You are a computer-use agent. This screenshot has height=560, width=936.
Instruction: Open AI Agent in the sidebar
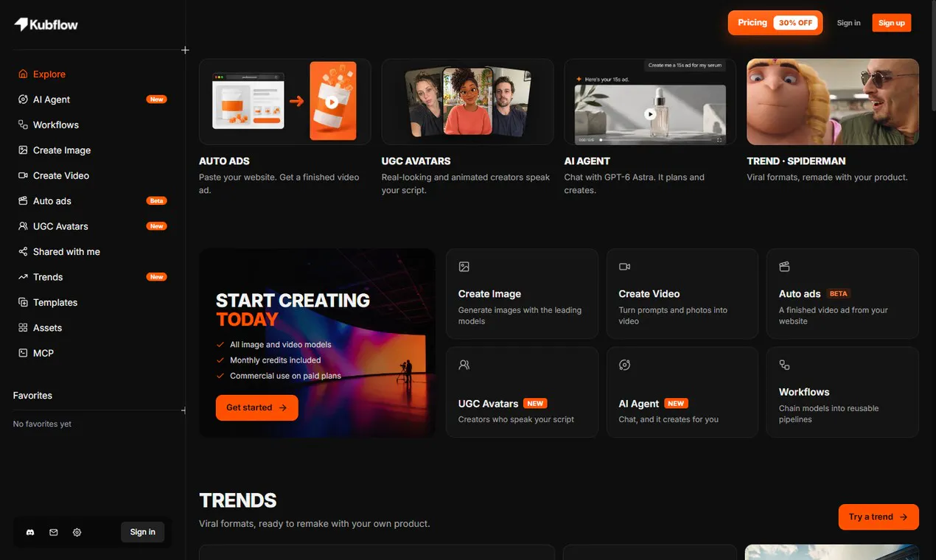tap(93, 99)
